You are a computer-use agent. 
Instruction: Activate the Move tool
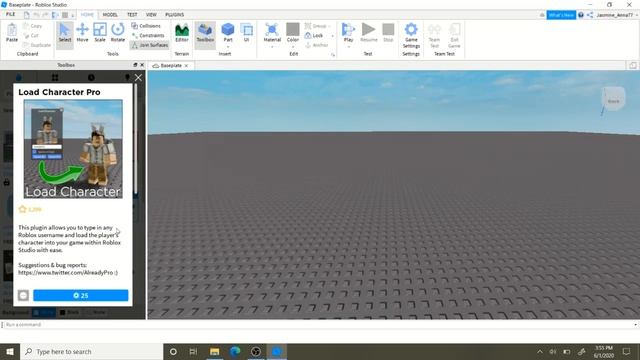coord(82,33)
